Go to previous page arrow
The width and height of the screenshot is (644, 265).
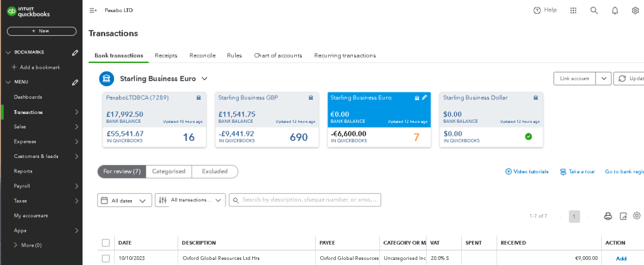560,216
